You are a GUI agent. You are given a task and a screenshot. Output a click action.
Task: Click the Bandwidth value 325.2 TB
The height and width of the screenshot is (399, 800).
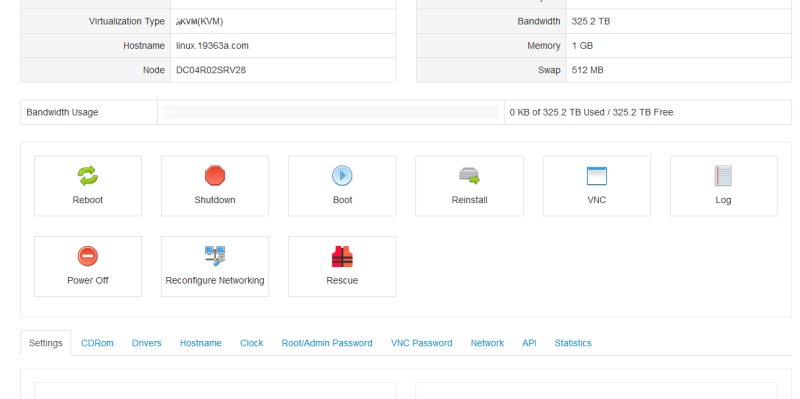pos(591,21)
